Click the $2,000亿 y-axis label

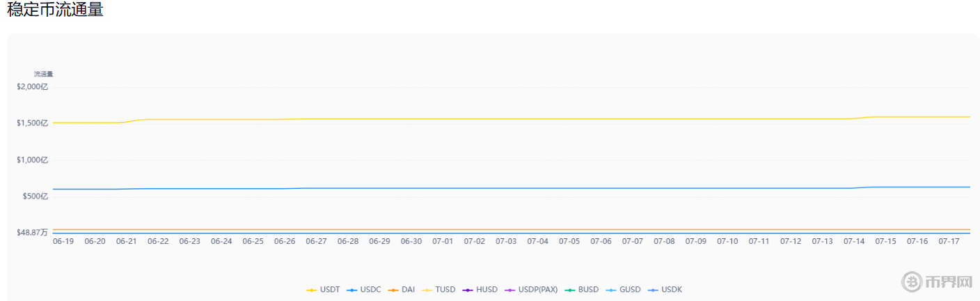33,86
